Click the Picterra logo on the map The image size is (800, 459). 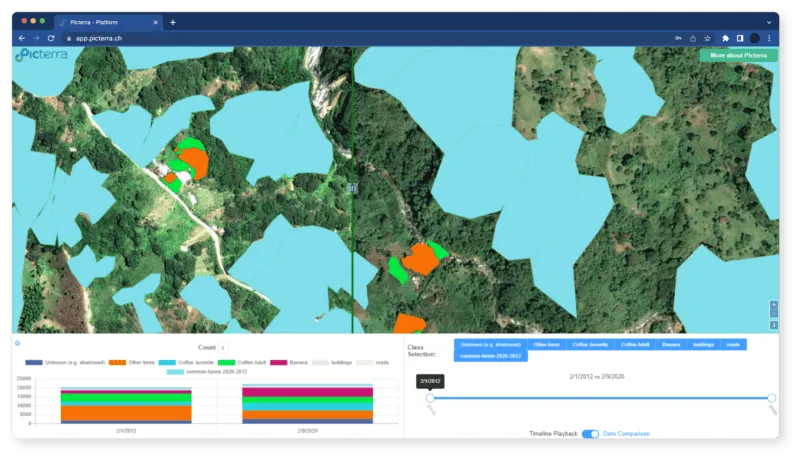click(41, 55)
